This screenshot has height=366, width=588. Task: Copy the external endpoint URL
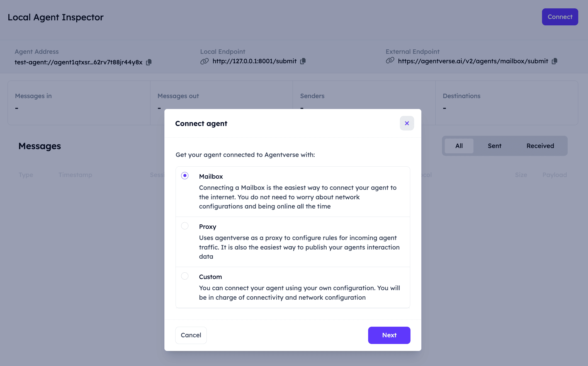[x=555, y=61]
